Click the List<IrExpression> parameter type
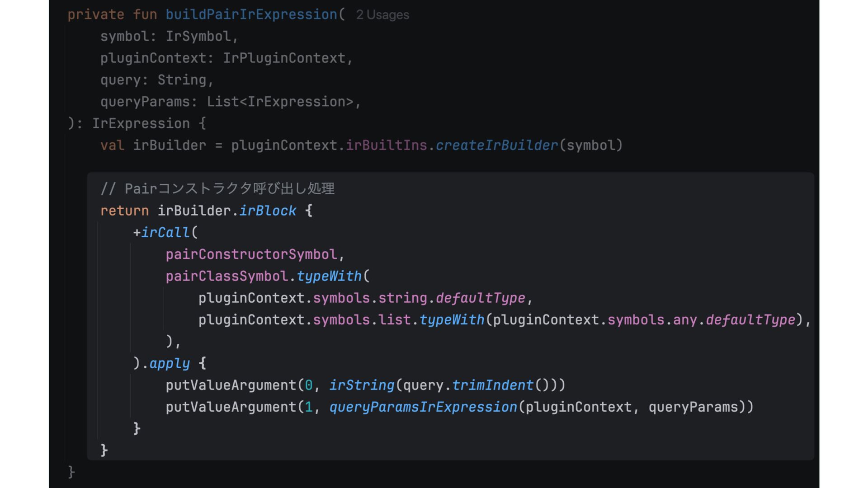This screenshot has height=488, width=868. 280,102
